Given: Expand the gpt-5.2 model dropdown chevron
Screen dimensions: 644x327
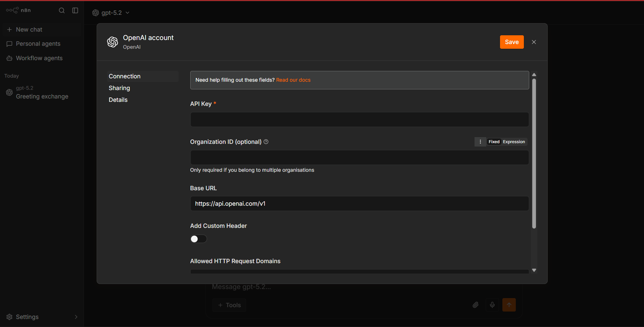Looking at the screenshot, I should pos(128,13).
